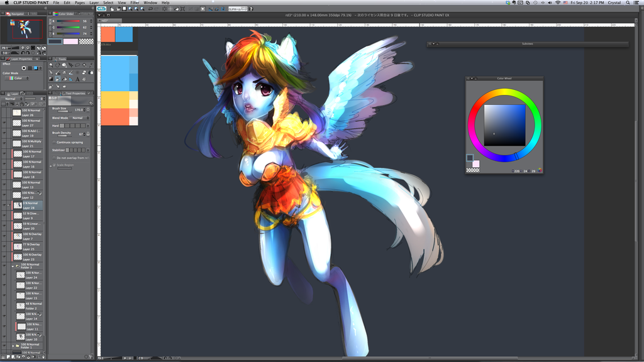Viewport: 644px width, 362px height.
Task: Adjust red R value stepper
Action: point(91,21)
